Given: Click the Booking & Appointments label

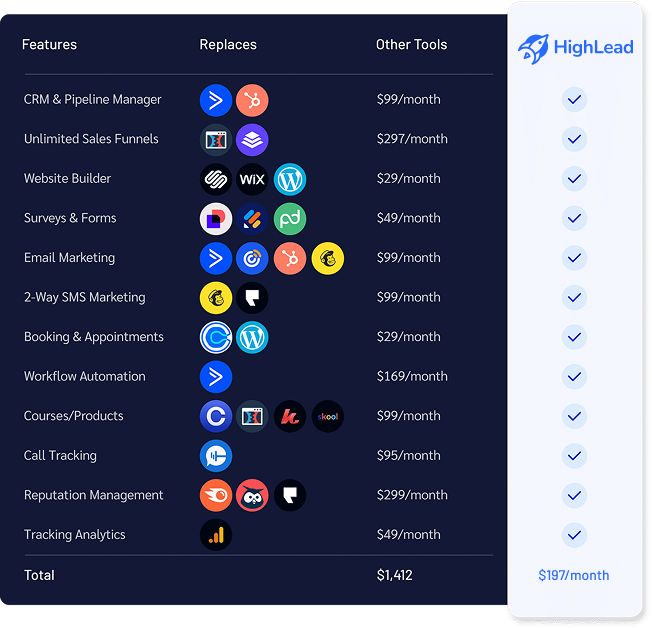Looking at the screenshot, I should tap(94, 337).
